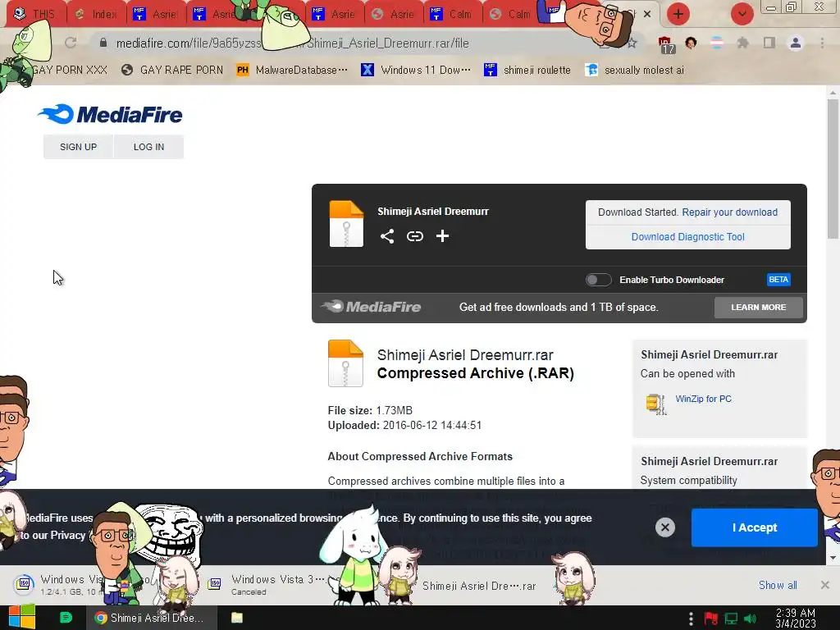Open the Download Diagnostic Tool link
840x630 pixels.
(688, 237)
